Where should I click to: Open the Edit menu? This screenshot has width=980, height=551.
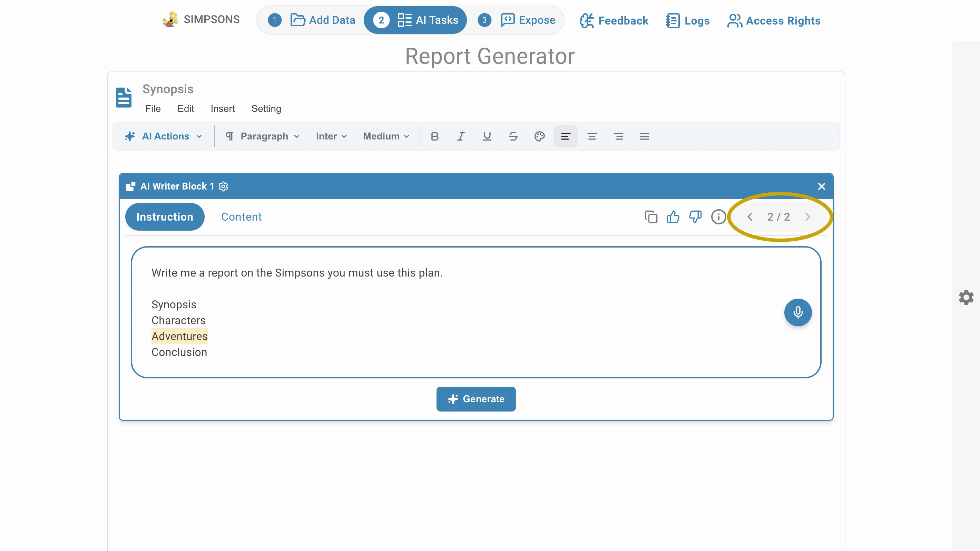tap(186, 109)
